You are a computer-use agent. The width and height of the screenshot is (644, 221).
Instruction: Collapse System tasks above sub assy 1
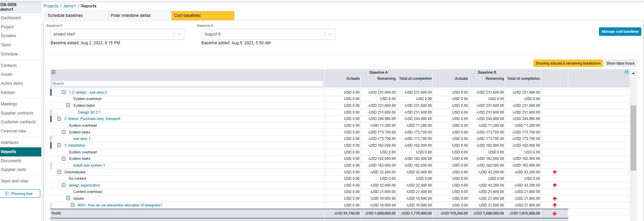click(x=63, y=132)
